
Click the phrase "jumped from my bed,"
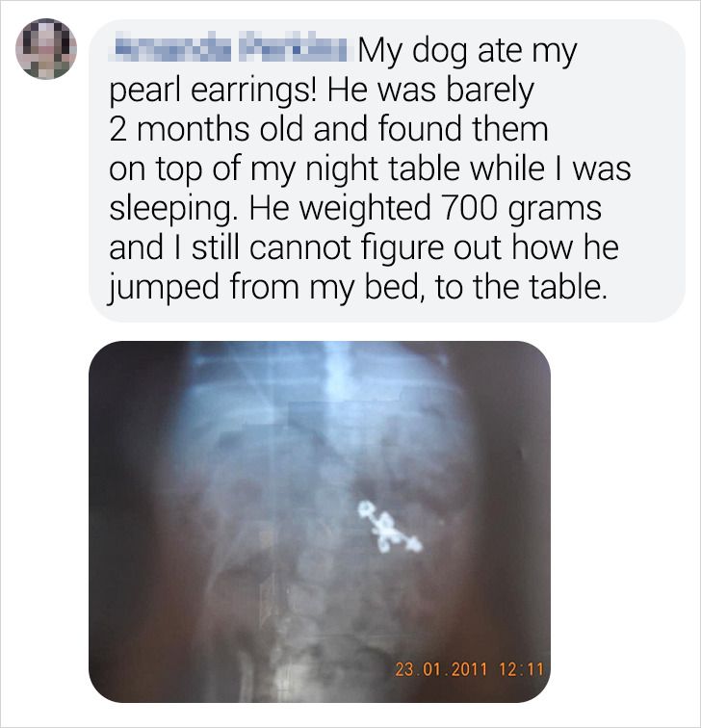coord(267,287)
